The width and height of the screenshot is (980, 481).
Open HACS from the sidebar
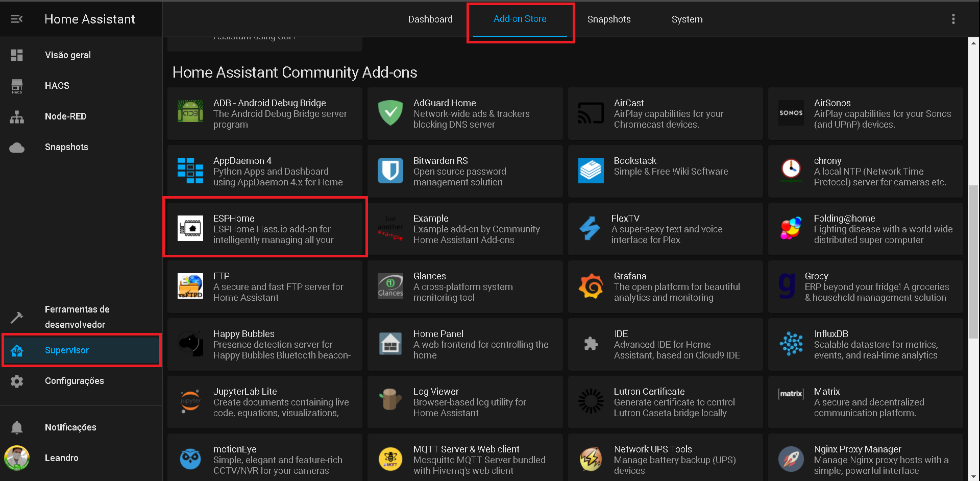point(82,86)
